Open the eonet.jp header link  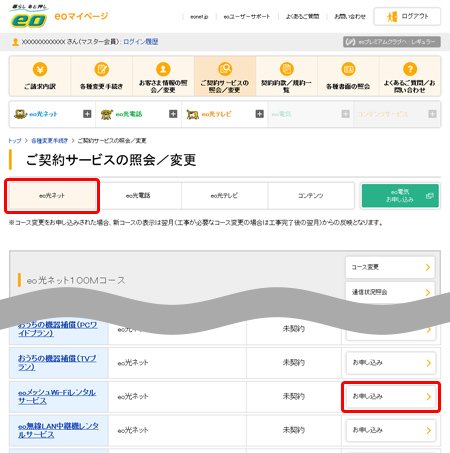point(199,16)
